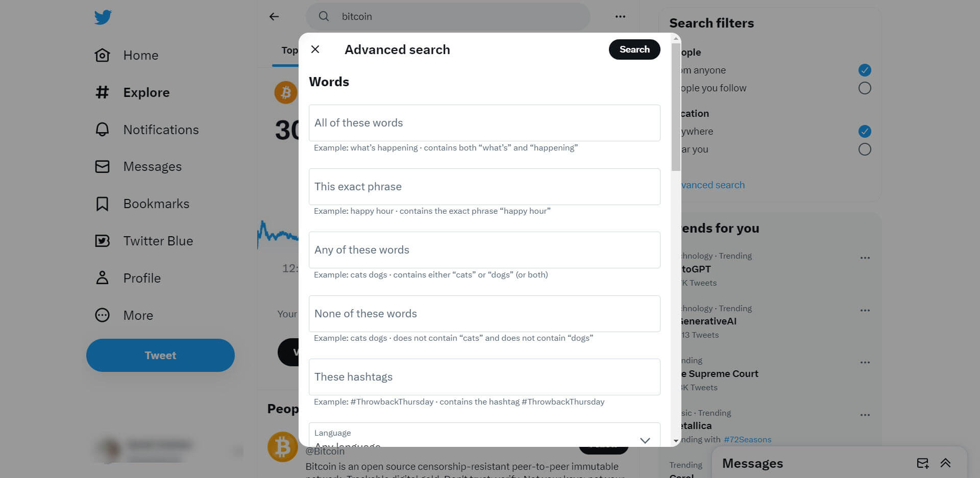Open the search options three-dot menu
Image resolution: width=980 pixels, height=478 pixels.
620,16
